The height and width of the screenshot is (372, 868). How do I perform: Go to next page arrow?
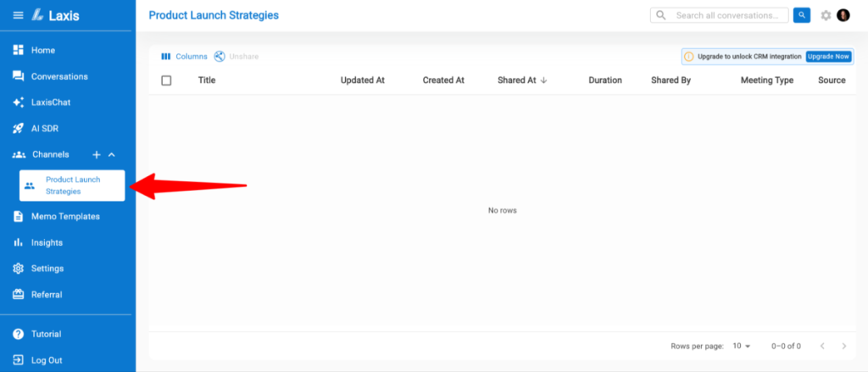click(x=843, y=346)
